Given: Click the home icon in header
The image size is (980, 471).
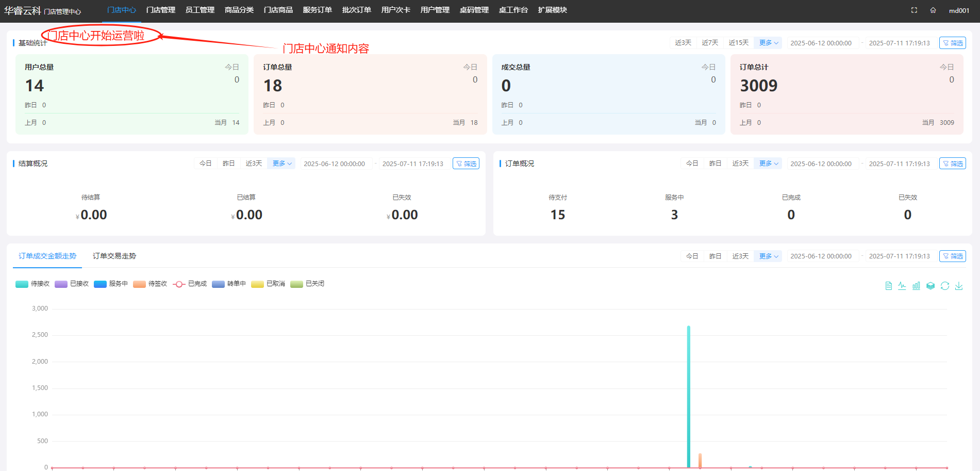Looking at the screenshot, I should point(933,10).
